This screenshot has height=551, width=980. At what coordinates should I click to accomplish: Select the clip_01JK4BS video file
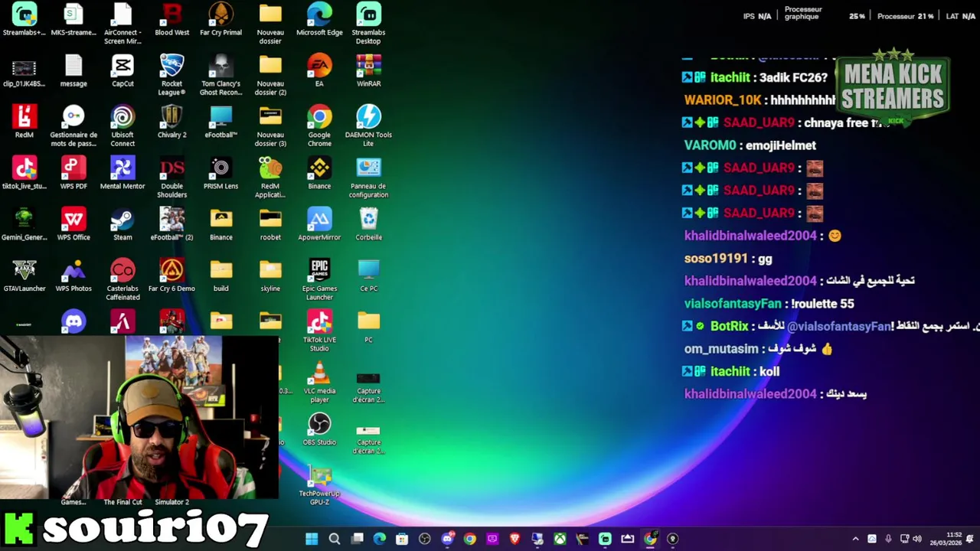tap(24, 71)
